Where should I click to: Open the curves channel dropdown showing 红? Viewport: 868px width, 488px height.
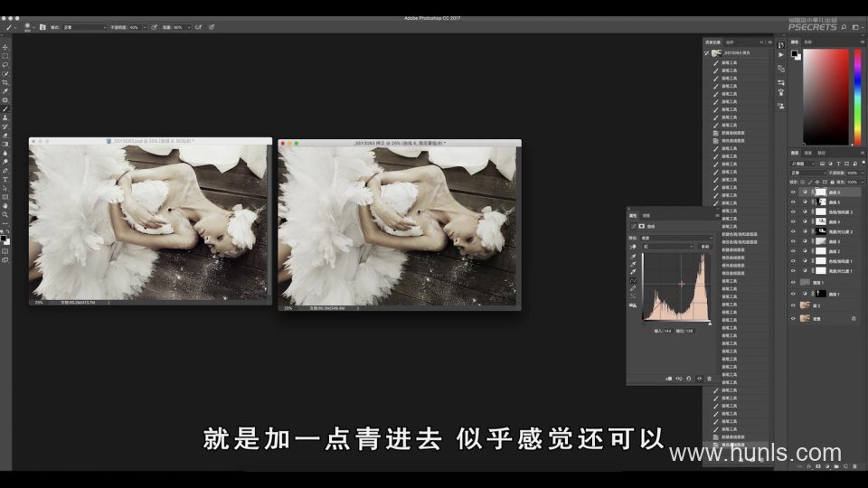670,246
